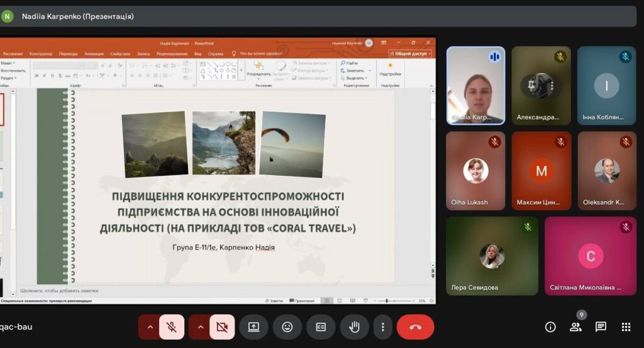Open the Слайд-шоу ribbon tab
644x348 pixels.
point(120,54)
